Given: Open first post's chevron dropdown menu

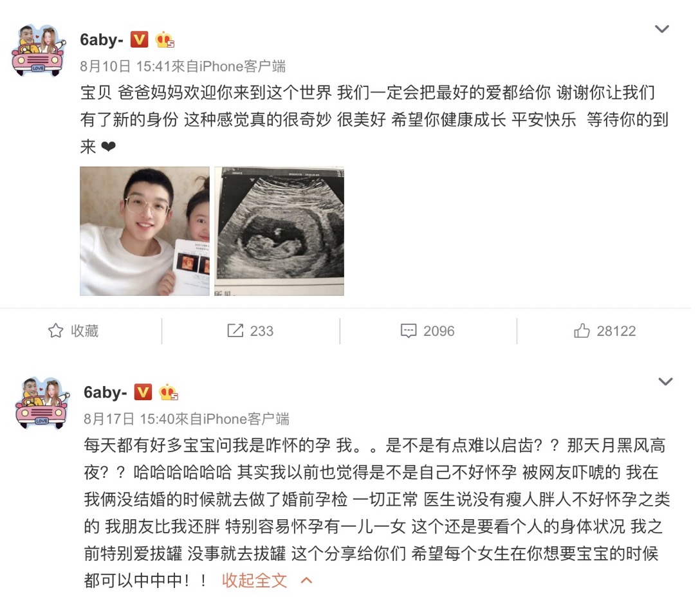Looking at the screenshot, I should pyautogui.click(x=661, y=29).
